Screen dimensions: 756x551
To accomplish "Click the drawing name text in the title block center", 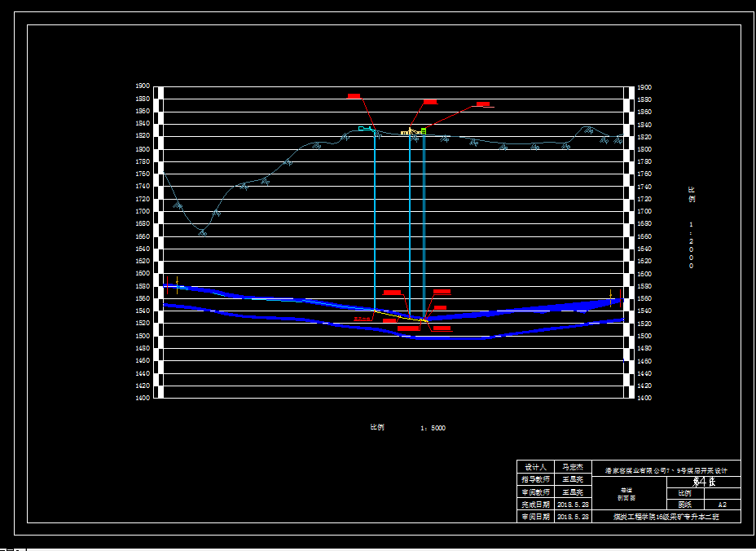I will click(626, 494).
